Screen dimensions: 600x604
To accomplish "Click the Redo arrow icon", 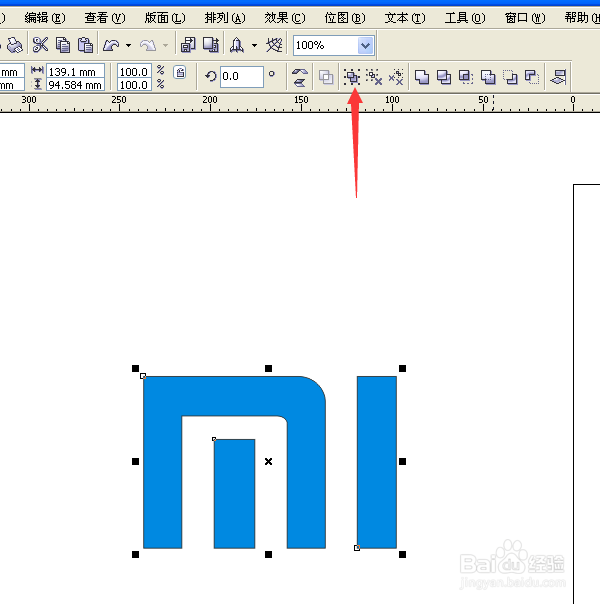I will [148, 45].
